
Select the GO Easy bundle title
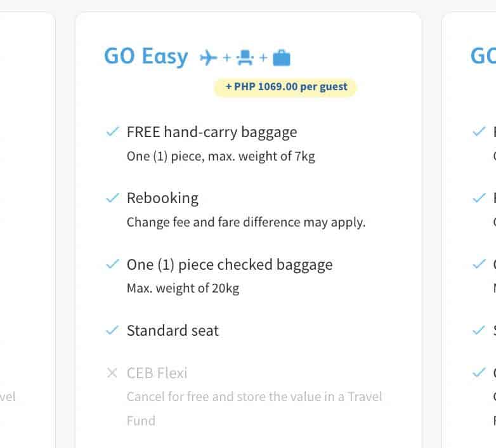146,57
